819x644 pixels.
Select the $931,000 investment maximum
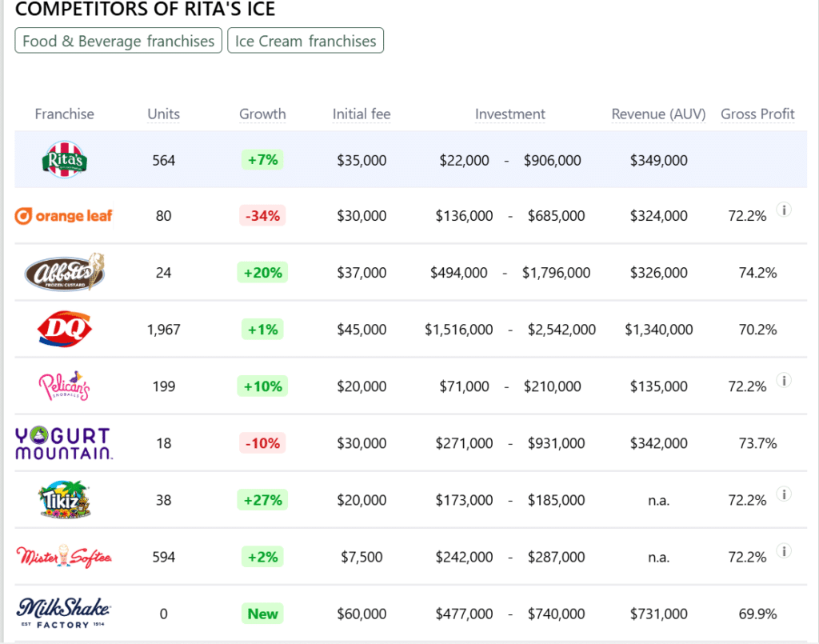click(557, 443)
